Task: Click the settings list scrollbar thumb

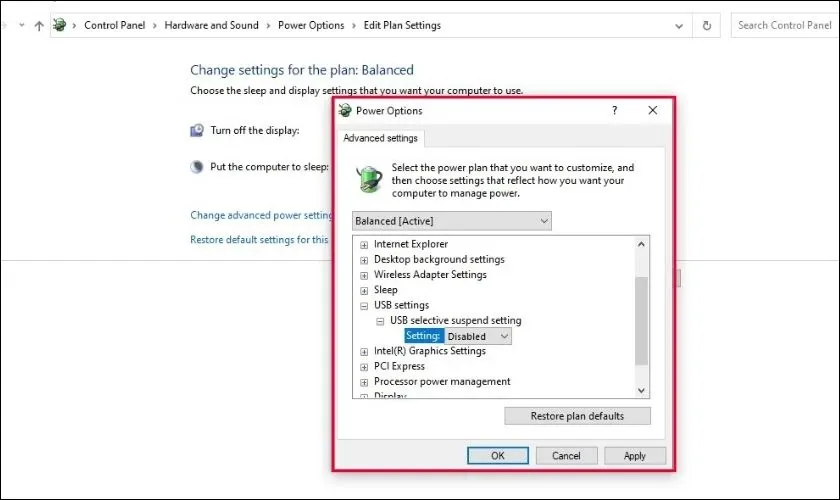Action: pos(641,321)
